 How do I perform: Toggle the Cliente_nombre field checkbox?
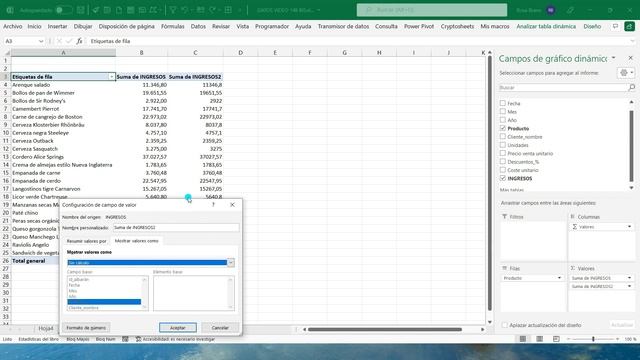click(502, 137)
